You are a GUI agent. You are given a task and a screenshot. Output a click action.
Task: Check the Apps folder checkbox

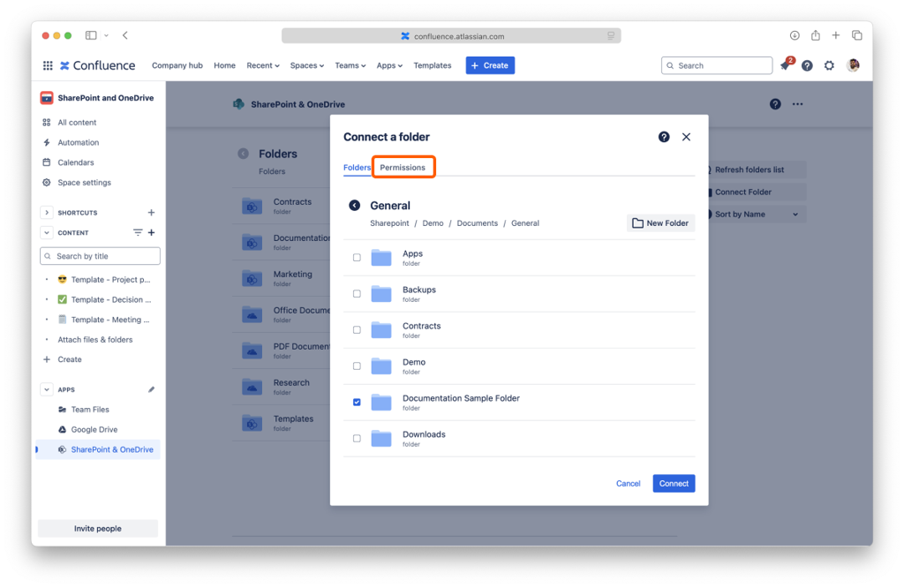click(x=357, y=258)
